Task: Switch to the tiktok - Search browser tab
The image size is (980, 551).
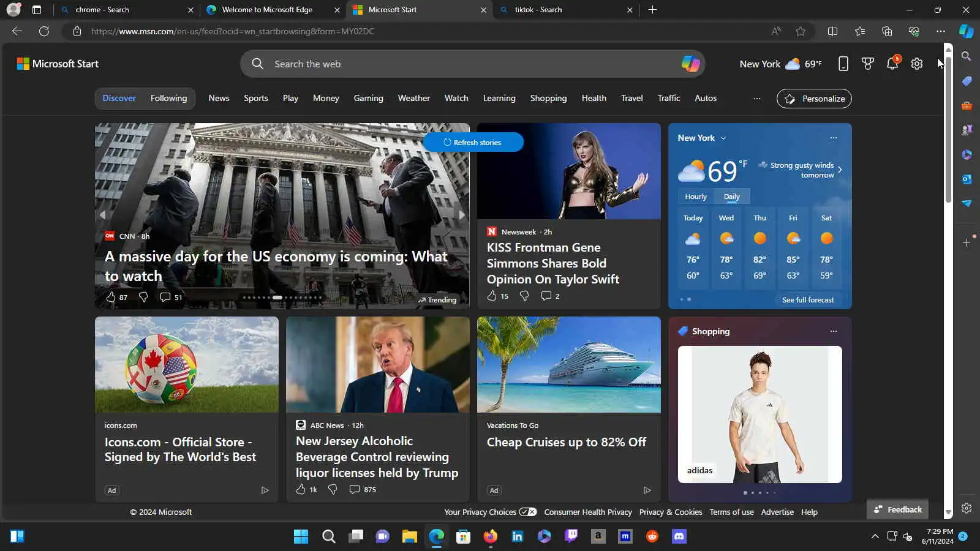Action: [x=567, y=10]
